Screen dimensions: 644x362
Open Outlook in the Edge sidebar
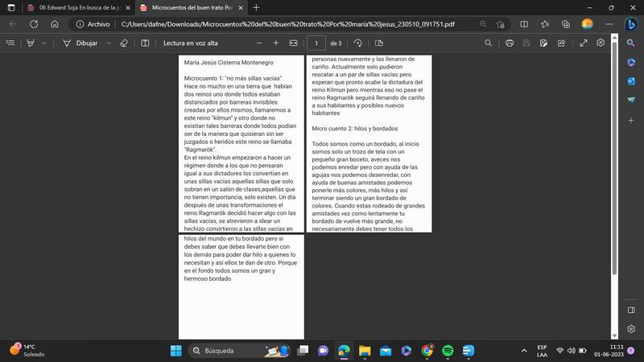[x=631, y=81]
